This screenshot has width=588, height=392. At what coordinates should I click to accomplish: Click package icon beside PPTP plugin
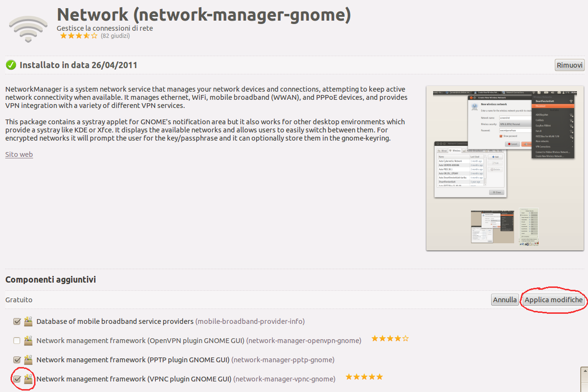tap(28, 359)
